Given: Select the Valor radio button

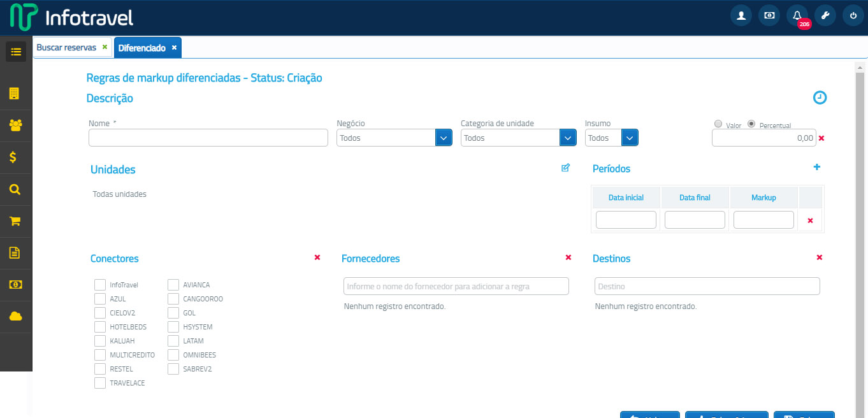Looking at the screenshot, I should tap(718, 124).
